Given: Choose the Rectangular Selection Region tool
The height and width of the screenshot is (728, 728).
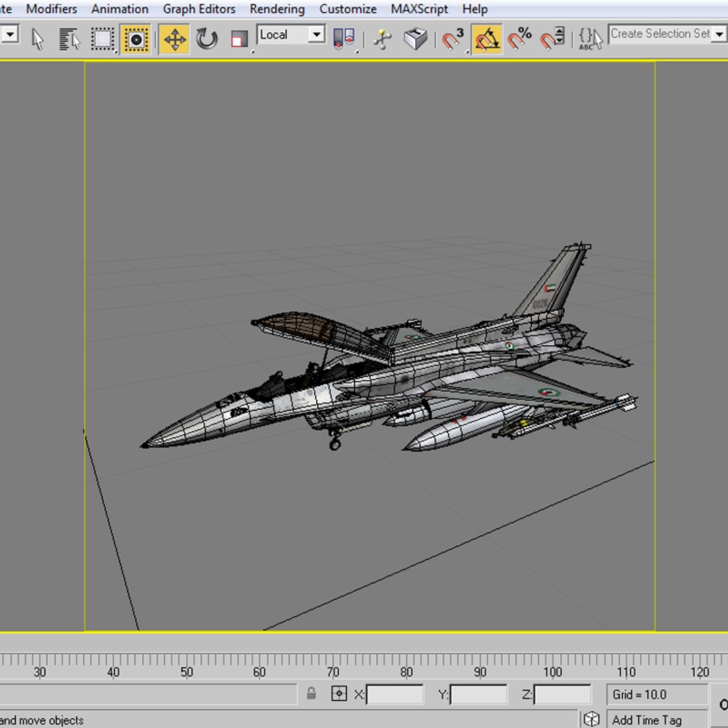Looking at the screenshot, I should click(102, 39).
